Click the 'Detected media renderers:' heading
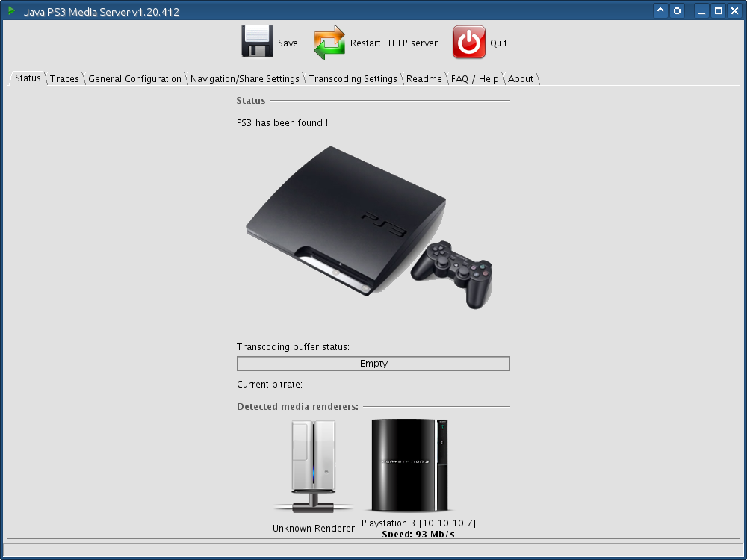Viewport: 747px width, 560px height. (x=298, y=407)
